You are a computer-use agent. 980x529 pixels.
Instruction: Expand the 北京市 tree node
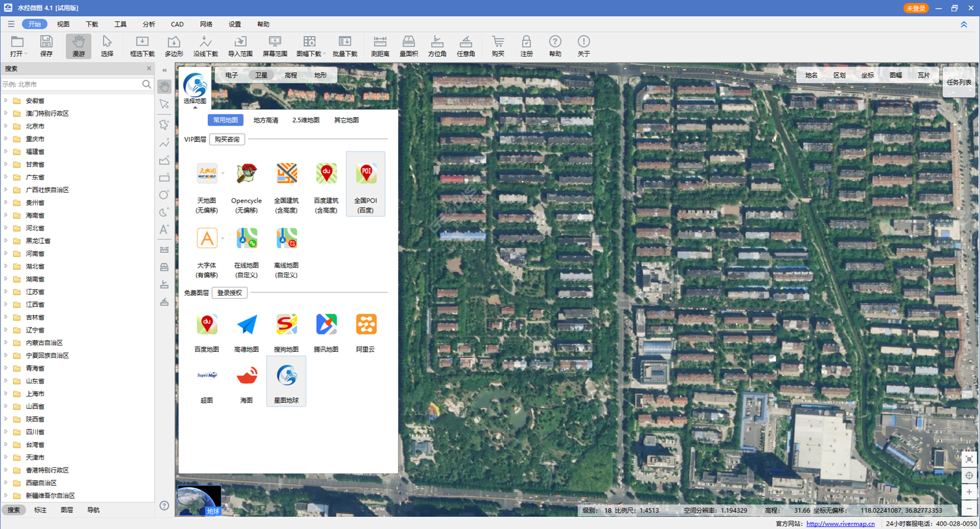click(6, 126)
